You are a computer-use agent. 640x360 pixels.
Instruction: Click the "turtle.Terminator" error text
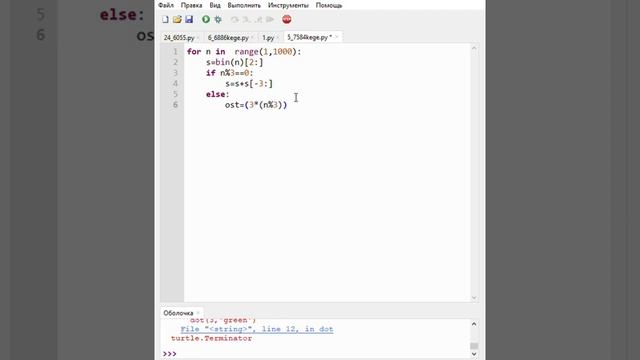pyautogui.click(x=211, y=338)
